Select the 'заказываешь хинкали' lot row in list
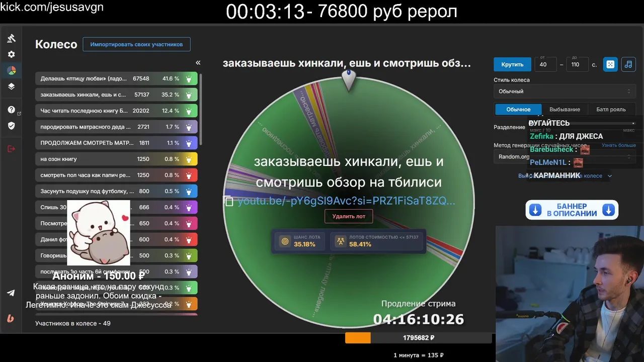Viewport: 644px width, 362px height. (x=116, y=95)
